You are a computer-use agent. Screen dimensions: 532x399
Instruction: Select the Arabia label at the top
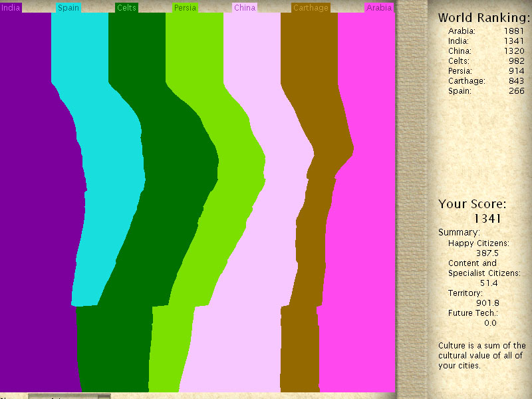click(379, 8)
